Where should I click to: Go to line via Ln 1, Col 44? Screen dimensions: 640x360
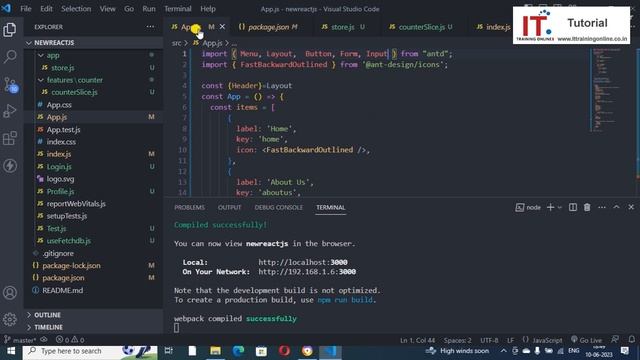point(418,340)
